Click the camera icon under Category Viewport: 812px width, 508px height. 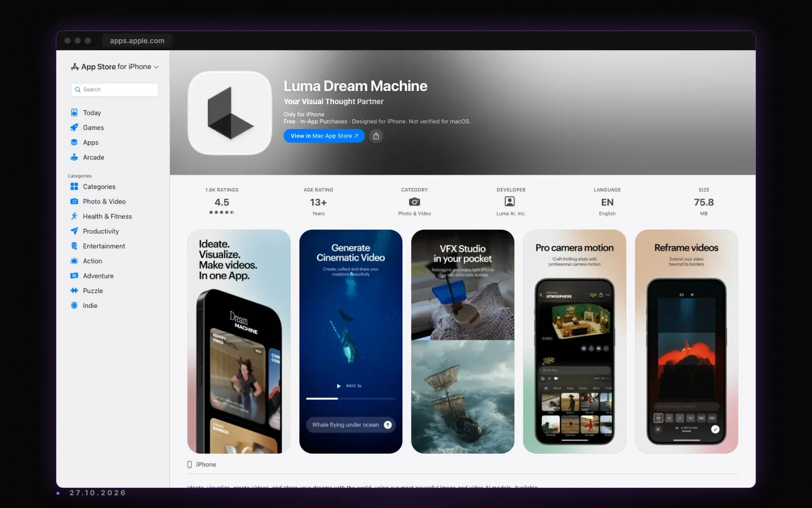[x=415, y=202]
